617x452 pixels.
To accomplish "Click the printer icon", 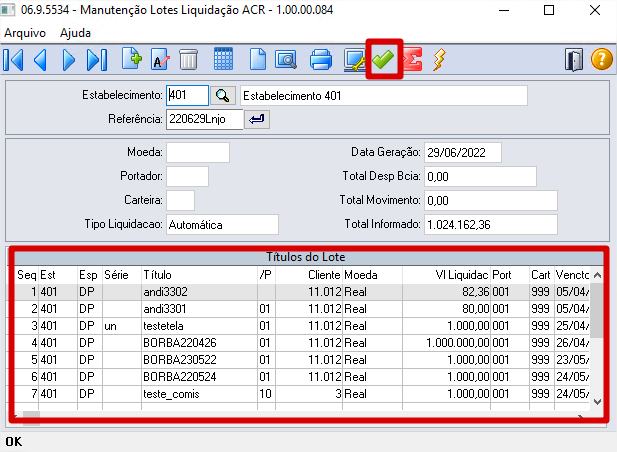I will pyautogui.click(x=321, y=60).
